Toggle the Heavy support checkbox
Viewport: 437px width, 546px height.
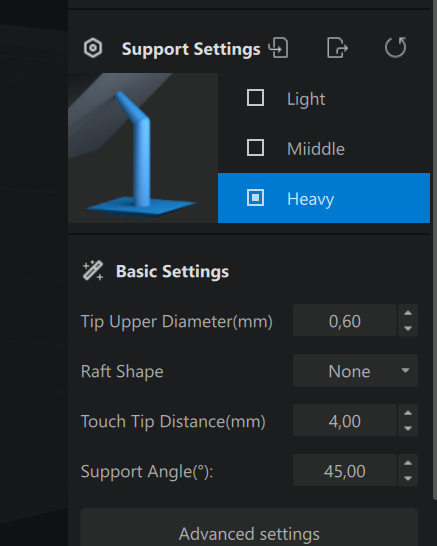[x=255, y=198]
